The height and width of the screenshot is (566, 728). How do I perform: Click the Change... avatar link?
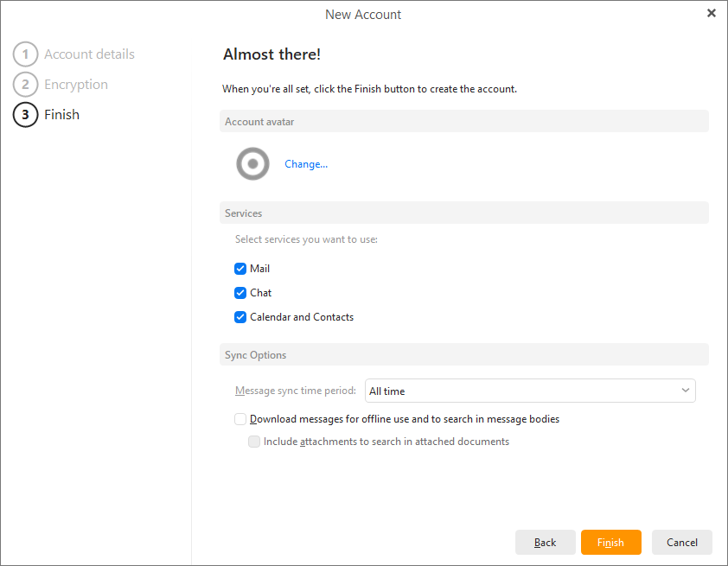306,164
